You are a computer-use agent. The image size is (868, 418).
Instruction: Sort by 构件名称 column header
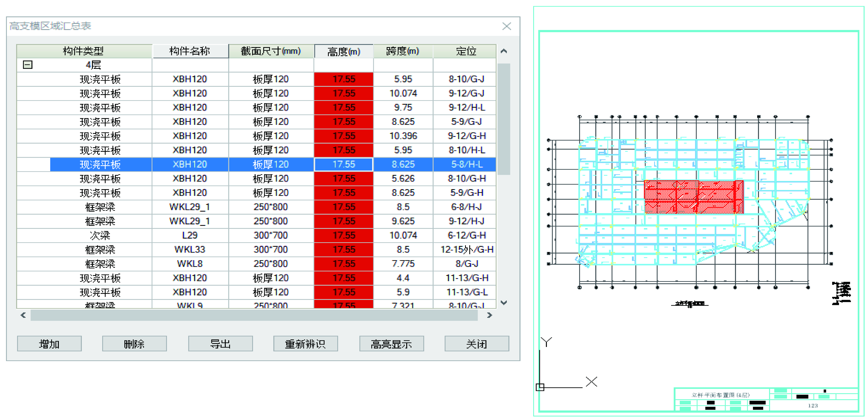190,51
